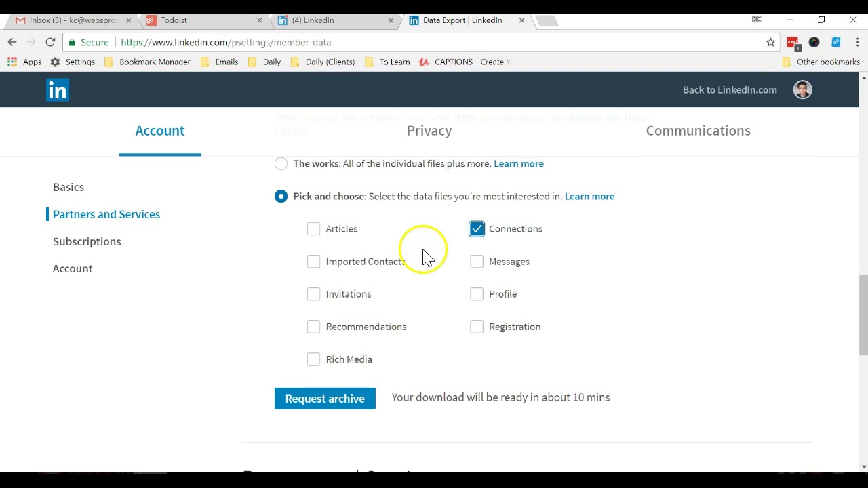The height and width of the screenshot is (488, 868).
Task: Open Basics in the sidebar
Action: point(68,187)
